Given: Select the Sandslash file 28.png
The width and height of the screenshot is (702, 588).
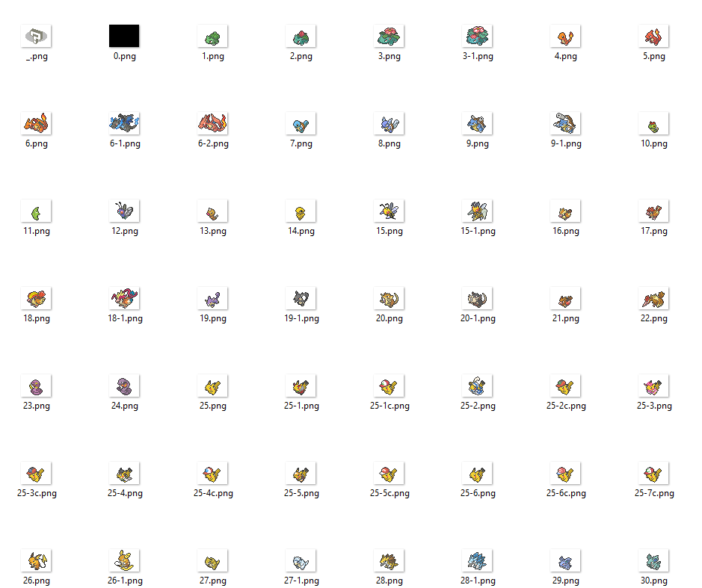Looking at the screenshot, I should (x=389, y=560).
